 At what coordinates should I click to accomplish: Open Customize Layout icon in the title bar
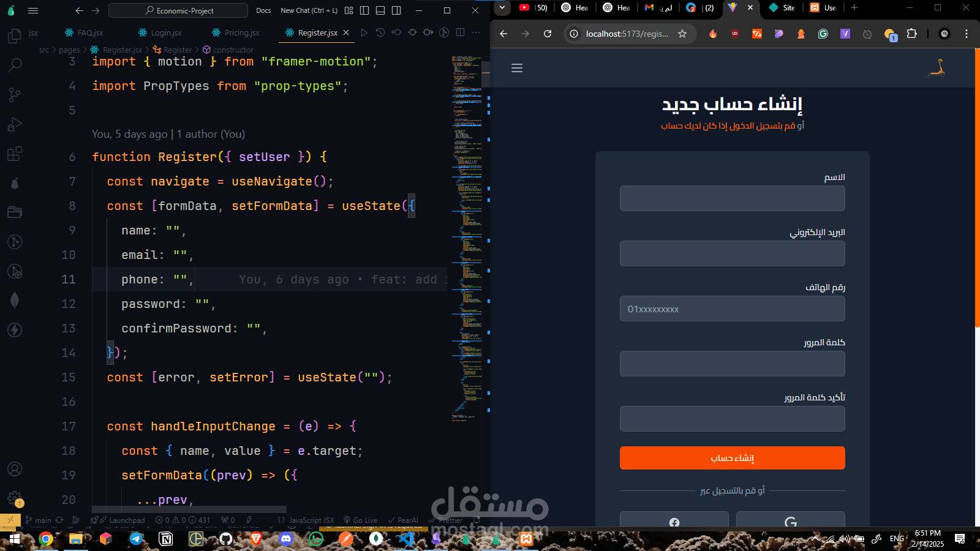pyautogui.click(x=349, y=10)
